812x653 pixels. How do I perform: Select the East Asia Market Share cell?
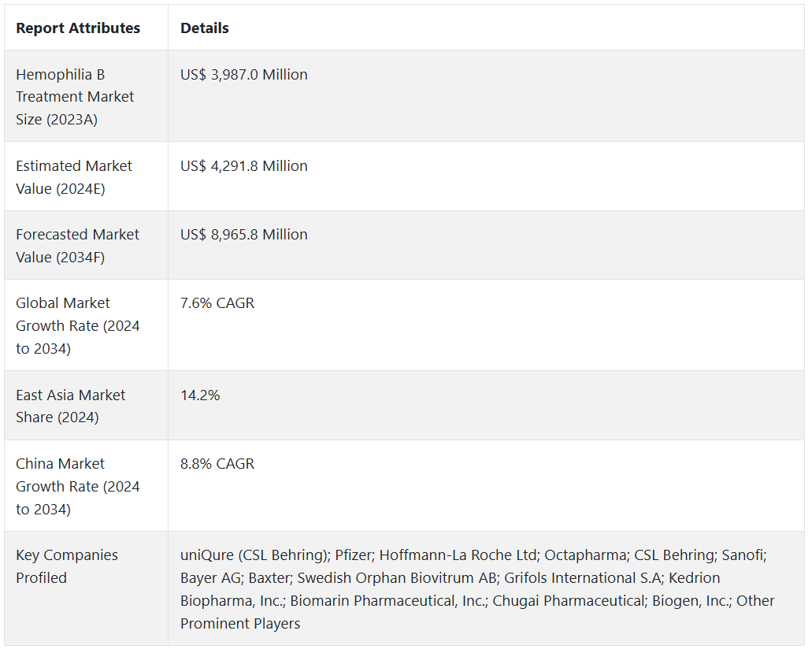[71, 406]
